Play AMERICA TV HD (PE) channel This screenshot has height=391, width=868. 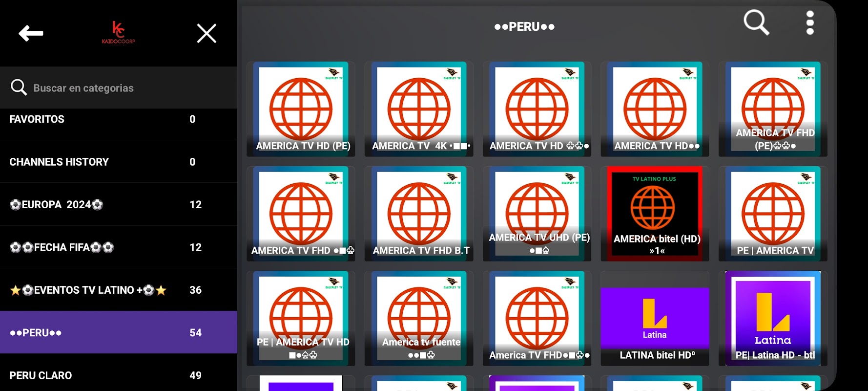pos(301,109)
